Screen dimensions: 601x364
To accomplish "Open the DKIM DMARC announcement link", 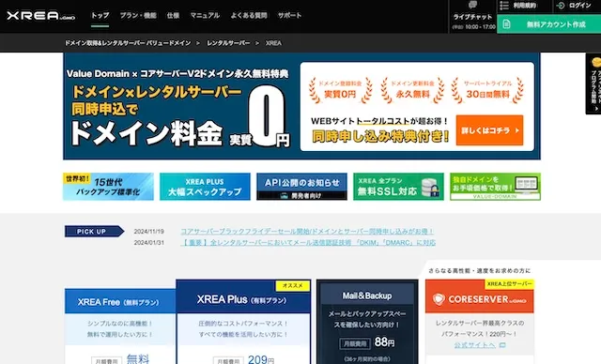I will tap(308, 243).
